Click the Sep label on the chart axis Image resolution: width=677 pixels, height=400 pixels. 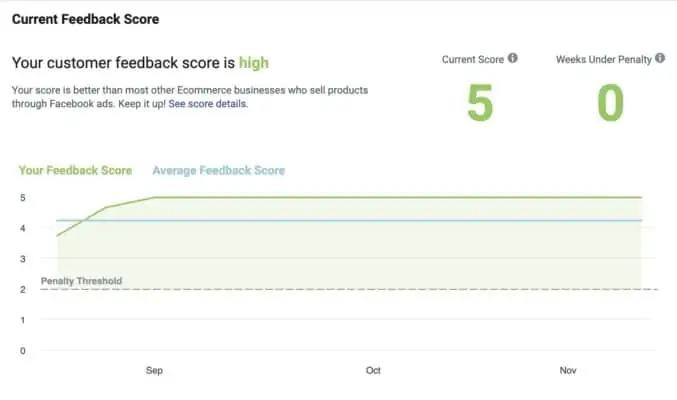(x=154, y=371)
